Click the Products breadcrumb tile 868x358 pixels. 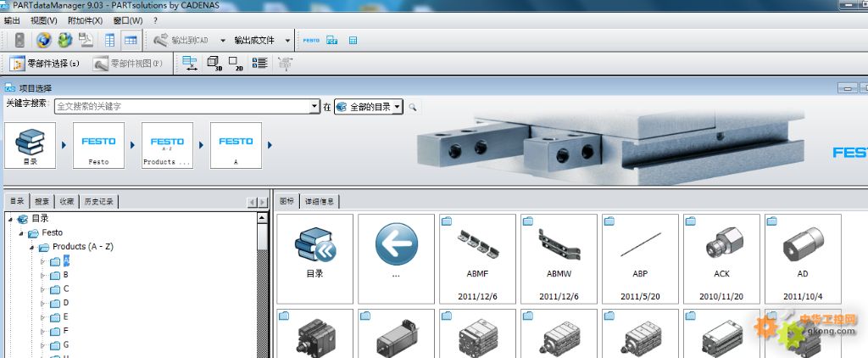pos(167,145)
